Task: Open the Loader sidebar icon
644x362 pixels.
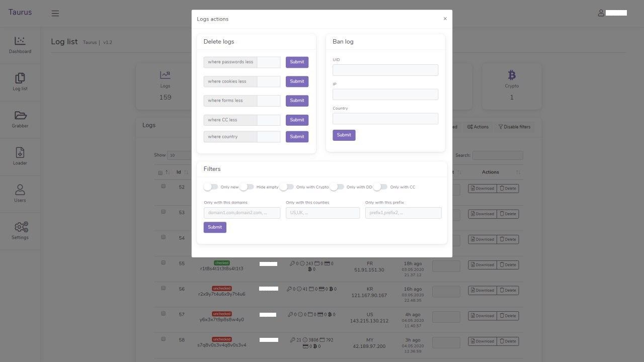Action: coord(20,152)
